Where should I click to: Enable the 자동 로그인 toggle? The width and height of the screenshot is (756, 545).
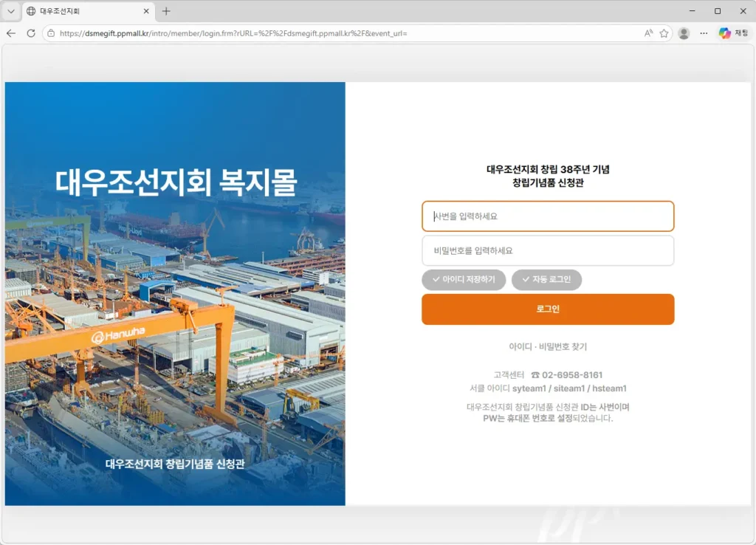tap(546, 280)
